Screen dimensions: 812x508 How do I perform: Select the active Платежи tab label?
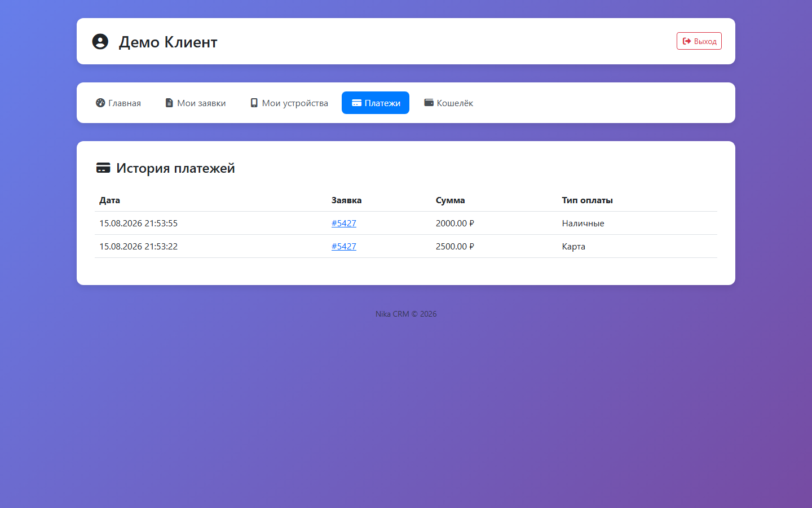[x=382, y=103]
